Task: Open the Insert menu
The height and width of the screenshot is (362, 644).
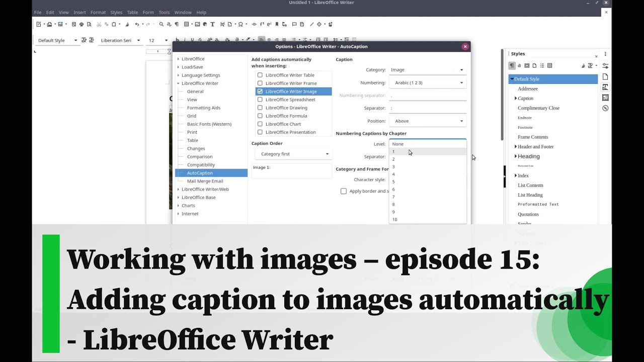Action: [79, 12]
